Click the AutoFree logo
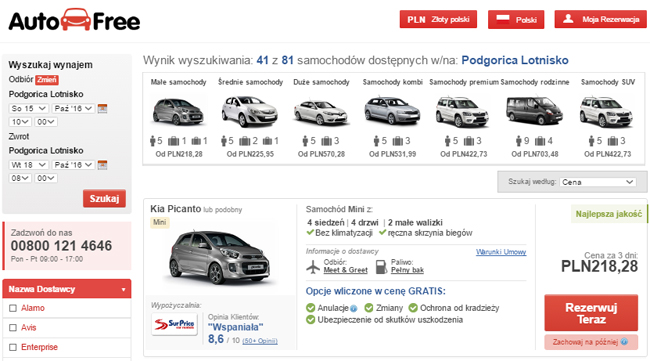Image resolution: width=650 pixels, height=361 pixels. pos(74,20)
